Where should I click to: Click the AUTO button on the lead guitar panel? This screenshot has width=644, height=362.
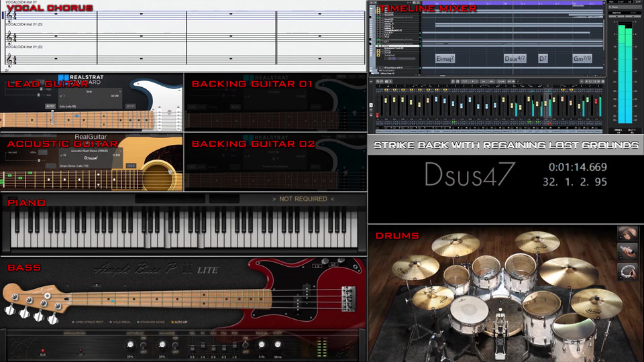[50, 107]
